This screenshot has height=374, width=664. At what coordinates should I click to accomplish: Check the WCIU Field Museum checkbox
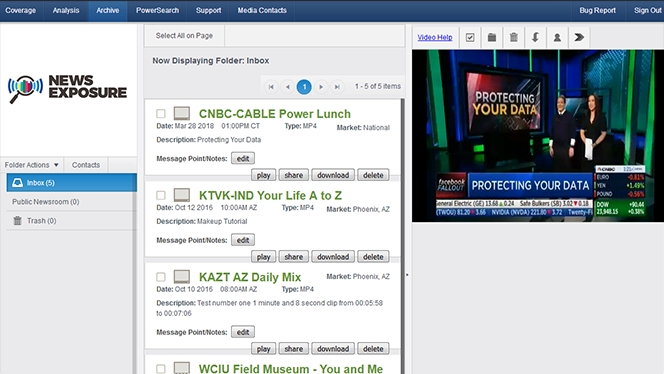tap(161, 369)
